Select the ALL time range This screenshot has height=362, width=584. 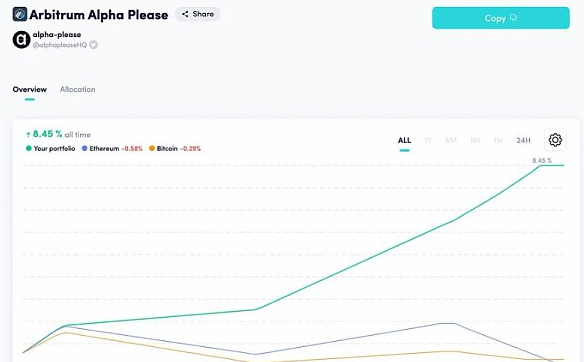pos(404,140)
